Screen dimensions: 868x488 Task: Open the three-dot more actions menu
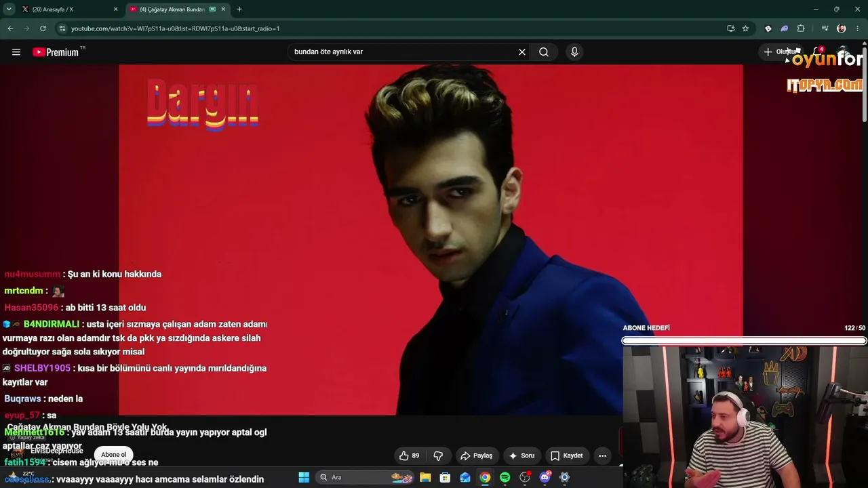(602, 455)
